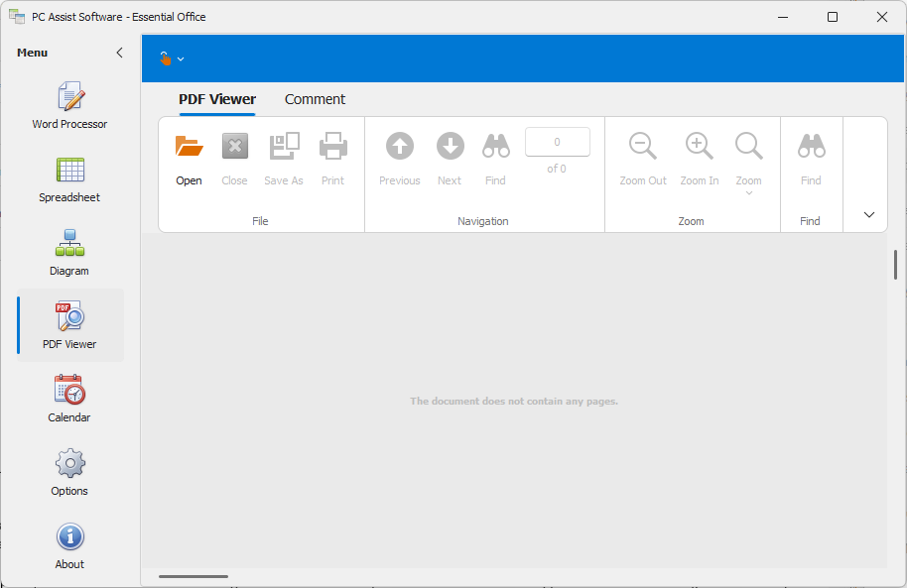Expand the Zoom dropdown in ribbon
Screen dimensions: 907x588
749,164
